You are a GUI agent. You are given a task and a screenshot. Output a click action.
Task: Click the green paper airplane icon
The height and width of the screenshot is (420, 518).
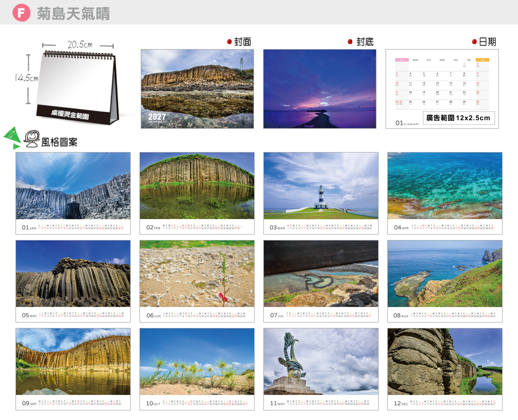[13, 138]
